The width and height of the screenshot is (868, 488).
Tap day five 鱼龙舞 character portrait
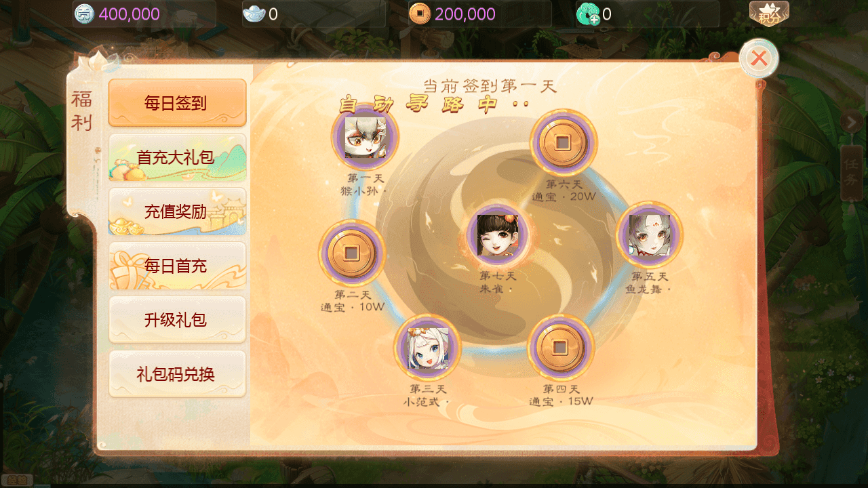point(649,235)
